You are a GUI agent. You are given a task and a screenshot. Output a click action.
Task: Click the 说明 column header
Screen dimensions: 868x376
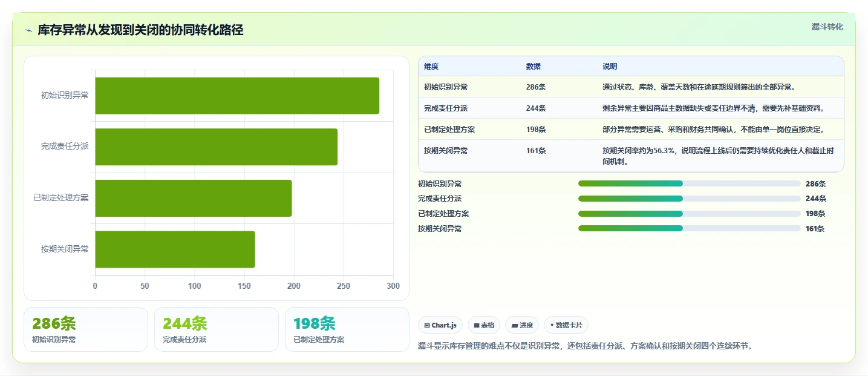610,67
